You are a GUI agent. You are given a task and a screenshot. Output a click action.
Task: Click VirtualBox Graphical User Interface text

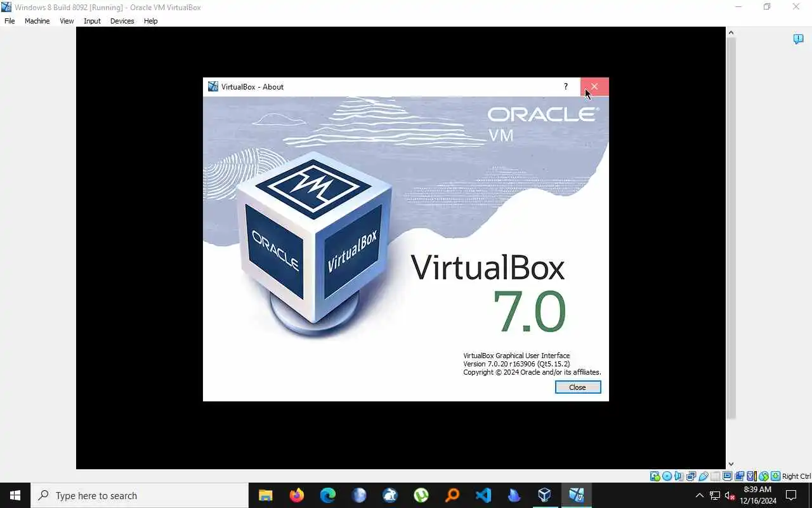click(x=516, y=356)
